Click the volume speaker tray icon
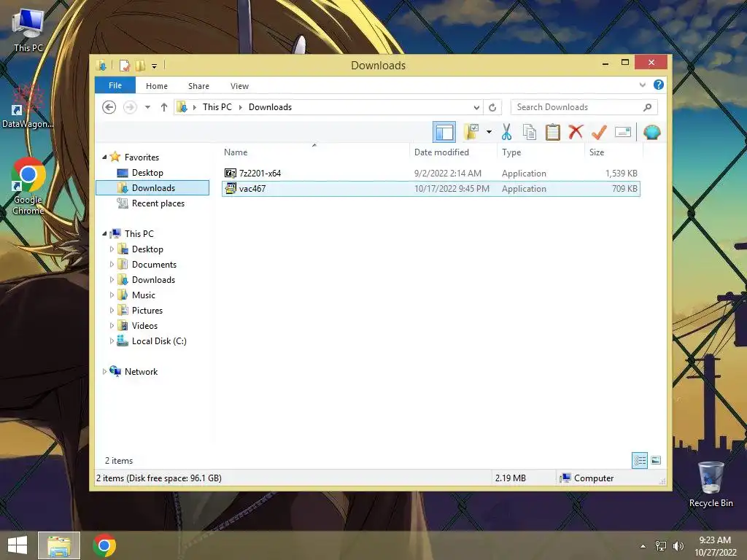Screen dimensions: 747x560 click(678, 546)
